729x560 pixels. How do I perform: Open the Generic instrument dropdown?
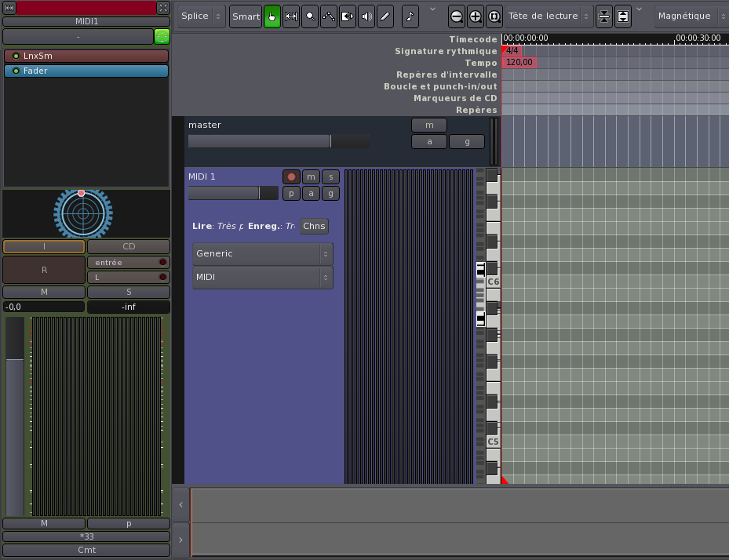click(262, 254)
